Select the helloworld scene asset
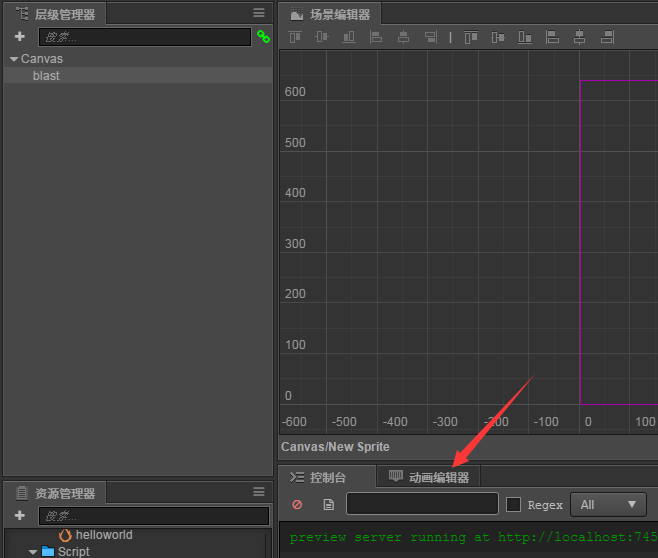Image resolution: width=658 pixels, height=558 pixels. 104,535
